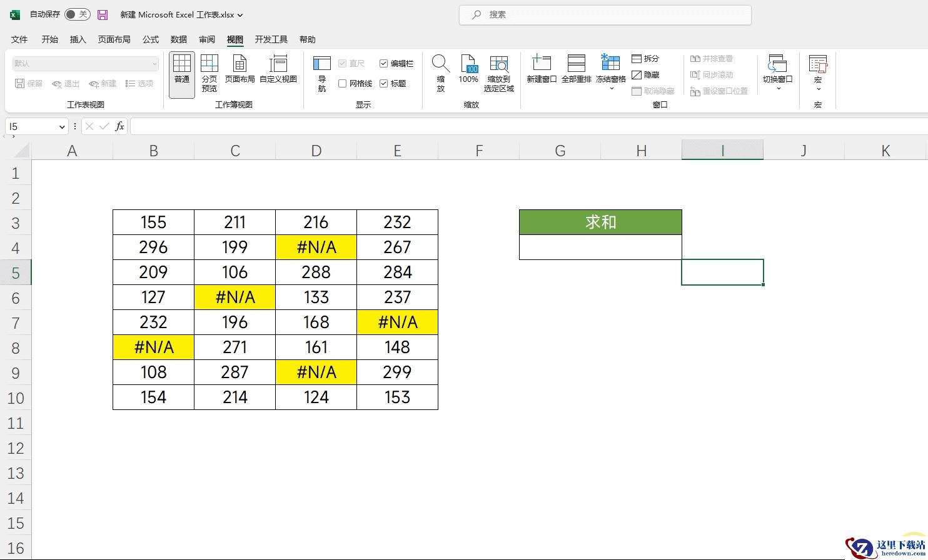Uncheck the Headings (标题) checkbox
The height and width of the screenshot is (560, 928).
coord(384,83)
